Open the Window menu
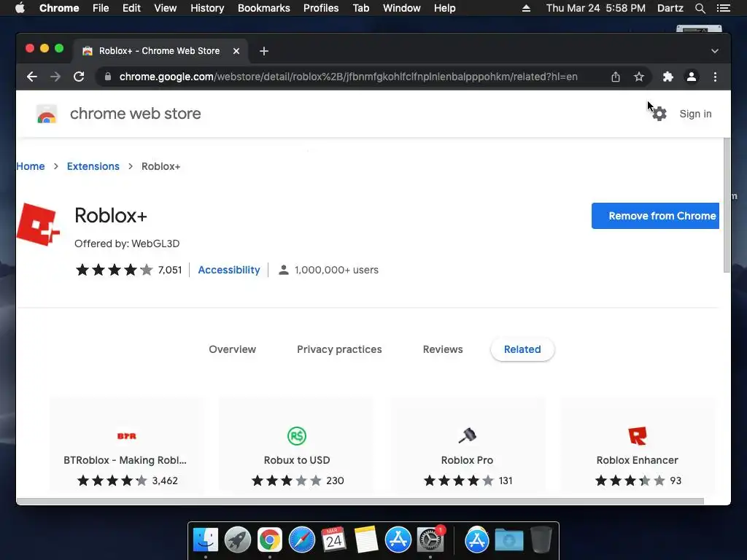Viewport: 747px width, 560px height. 402,8
